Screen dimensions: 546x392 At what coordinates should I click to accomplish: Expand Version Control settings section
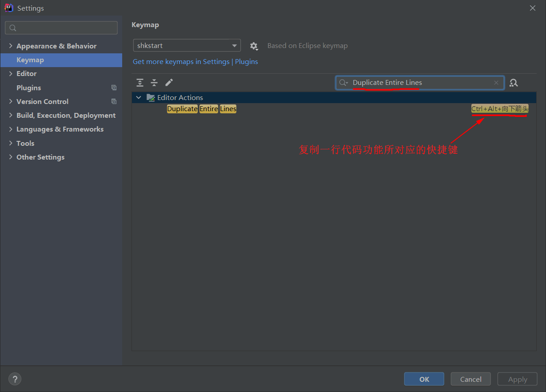11,101
